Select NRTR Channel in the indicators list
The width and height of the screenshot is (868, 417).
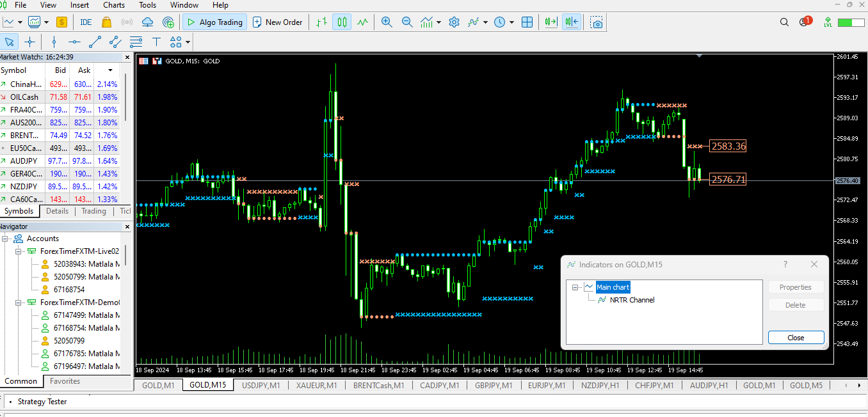(632, 300)
